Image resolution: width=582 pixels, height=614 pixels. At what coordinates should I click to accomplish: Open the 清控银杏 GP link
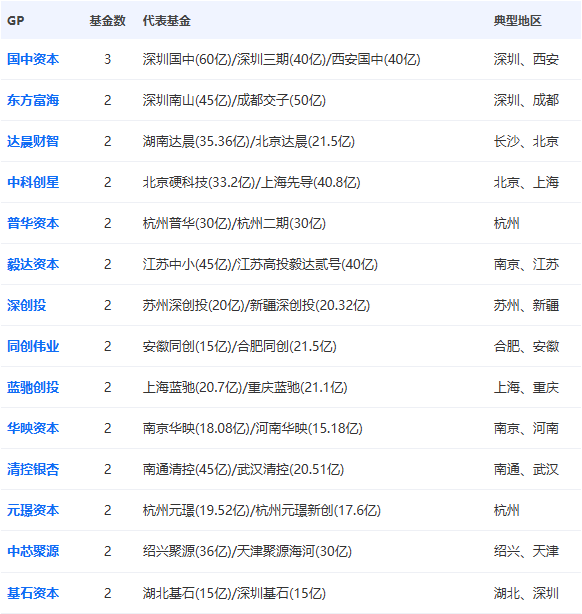pyautogui.click(x=33, y=470)
